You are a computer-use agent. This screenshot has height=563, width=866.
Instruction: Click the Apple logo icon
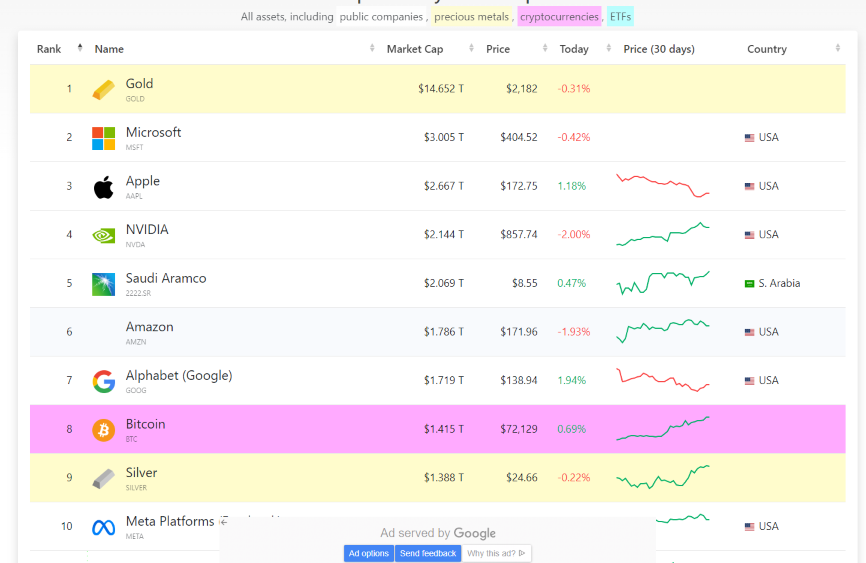tap(103, 187)
